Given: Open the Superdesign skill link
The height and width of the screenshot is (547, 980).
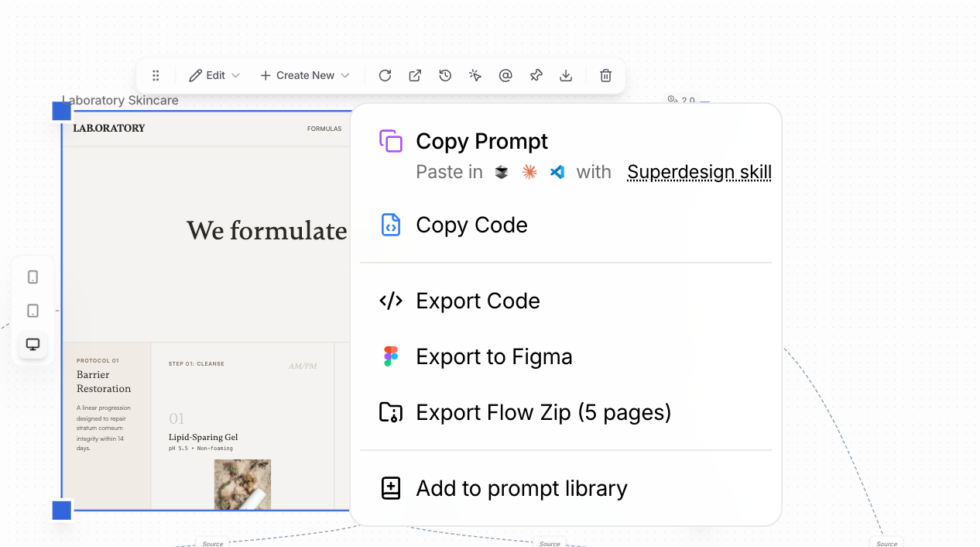Looking at the screenshot, I should point(698,172).
